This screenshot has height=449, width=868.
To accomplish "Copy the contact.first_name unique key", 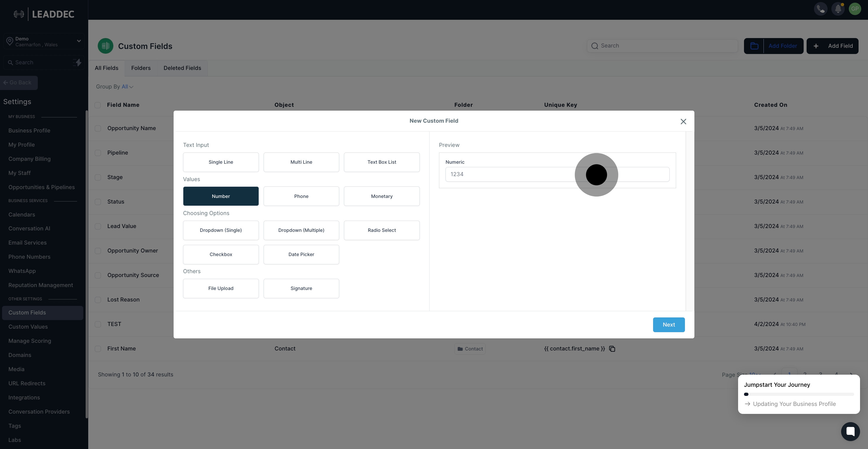I will tap(612, 349).
